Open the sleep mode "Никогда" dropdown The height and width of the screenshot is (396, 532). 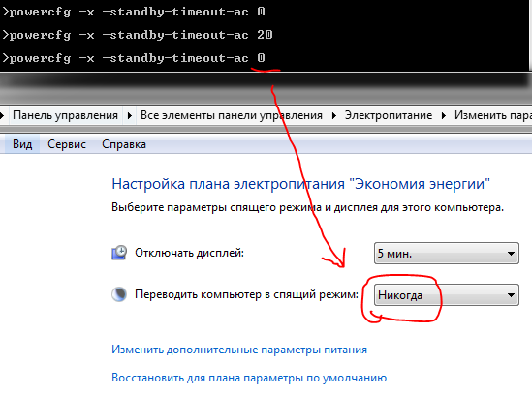(x=447, y=295)
